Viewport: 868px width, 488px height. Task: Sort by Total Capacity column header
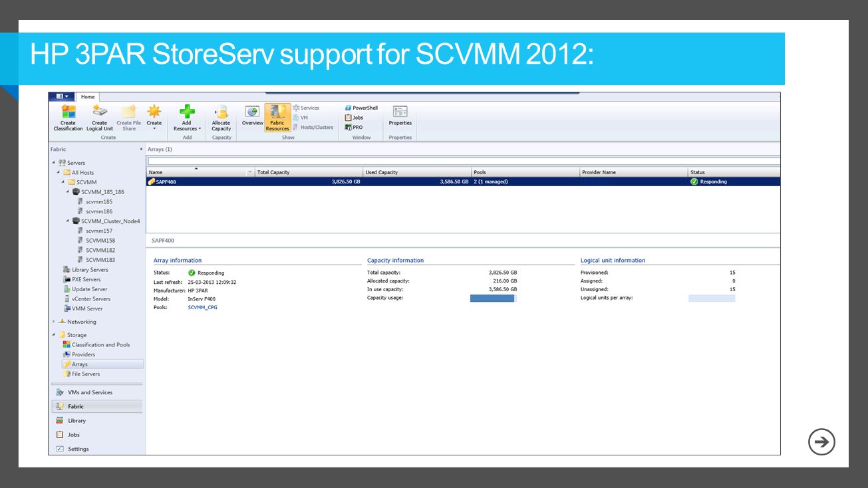(309, 172)
